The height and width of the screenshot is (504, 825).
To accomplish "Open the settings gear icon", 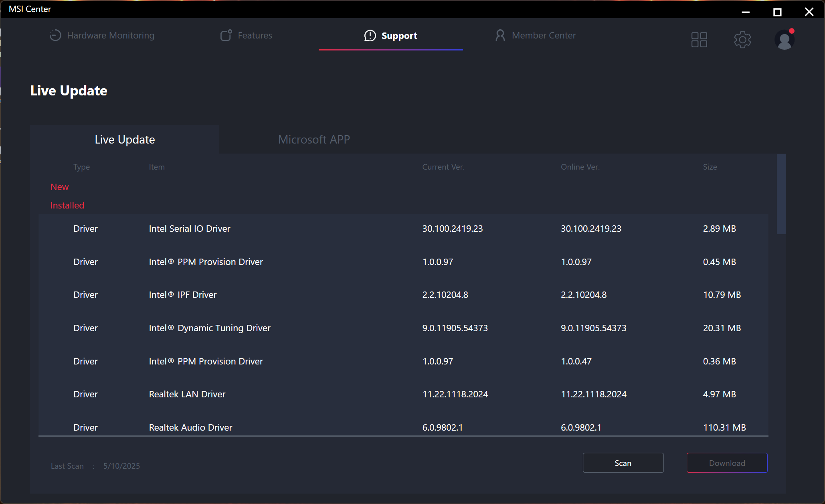I will [742, 40].
